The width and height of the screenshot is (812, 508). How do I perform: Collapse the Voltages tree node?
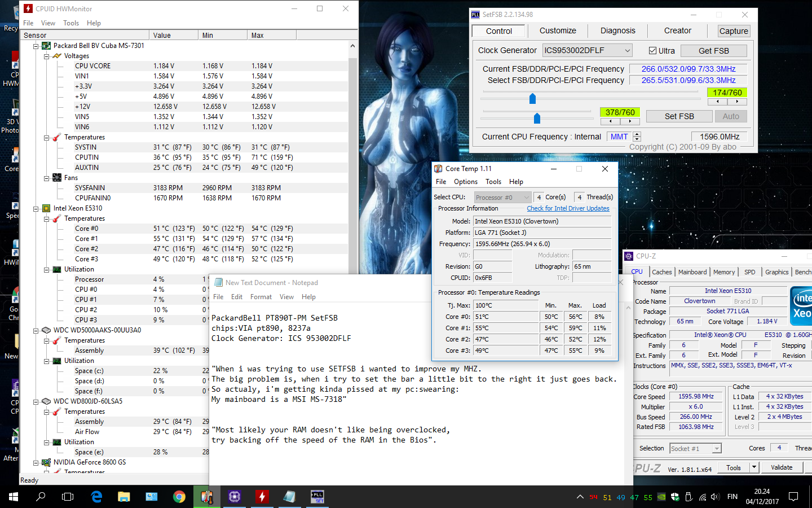click(47, 56)
